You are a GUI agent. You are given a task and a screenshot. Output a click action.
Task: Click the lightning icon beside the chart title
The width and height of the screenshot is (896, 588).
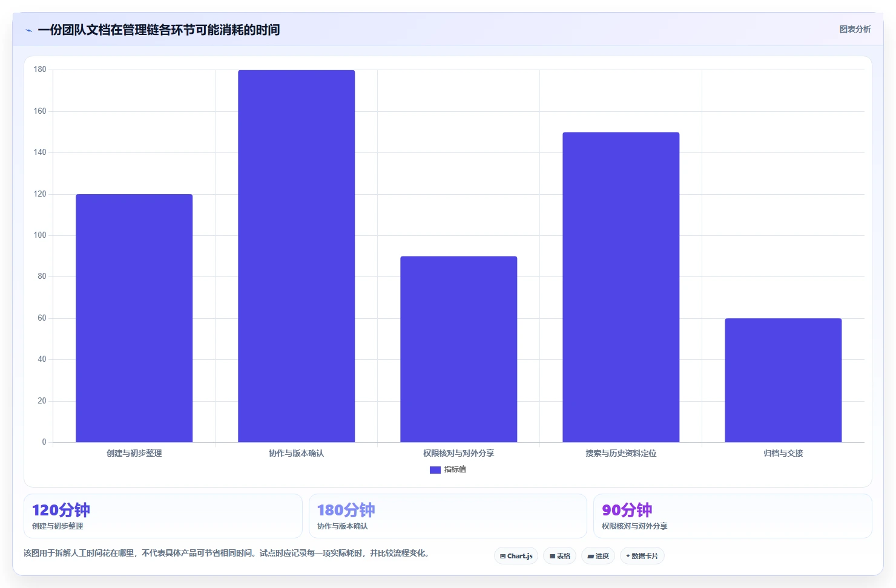tap(28, 30)
